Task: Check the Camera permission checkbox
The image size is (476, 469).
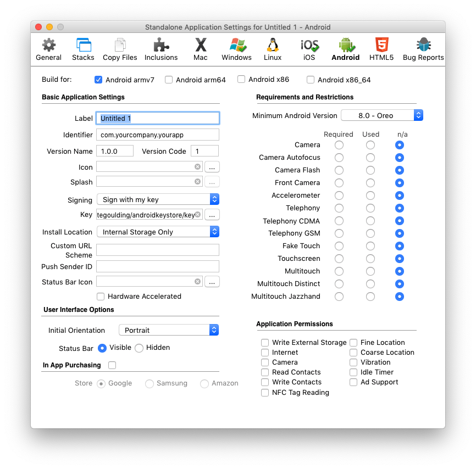Action: coord(265,362)
